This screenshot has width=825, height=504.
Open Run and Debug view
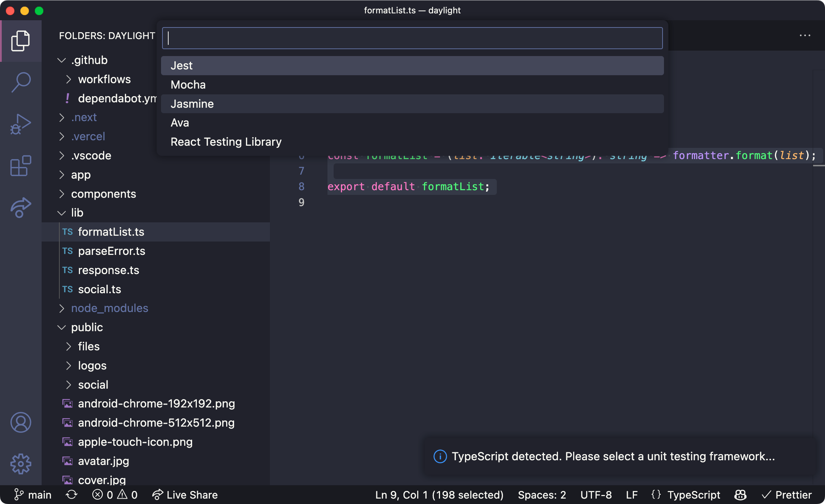click(21, 124)
